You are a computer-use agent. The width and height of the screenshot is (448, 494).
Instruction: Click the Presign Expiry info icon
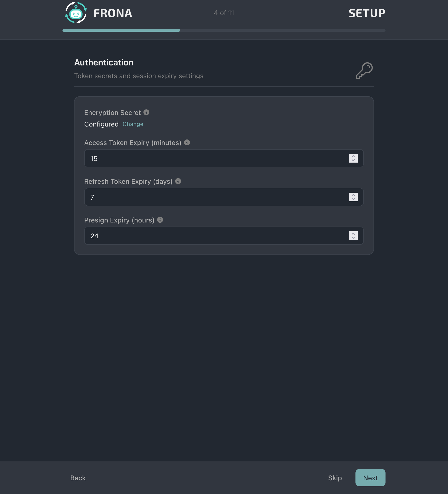point(160,220)
